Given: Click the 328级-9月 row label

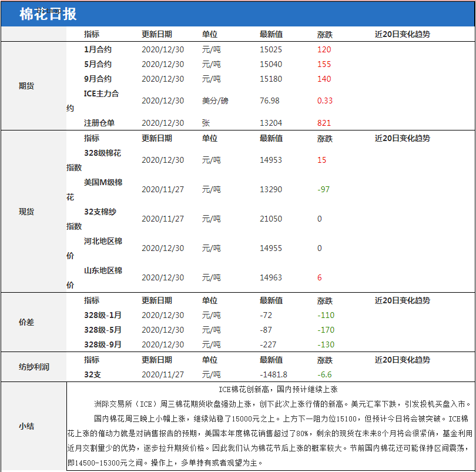Looking at the screenshot, I should point(103,344).
